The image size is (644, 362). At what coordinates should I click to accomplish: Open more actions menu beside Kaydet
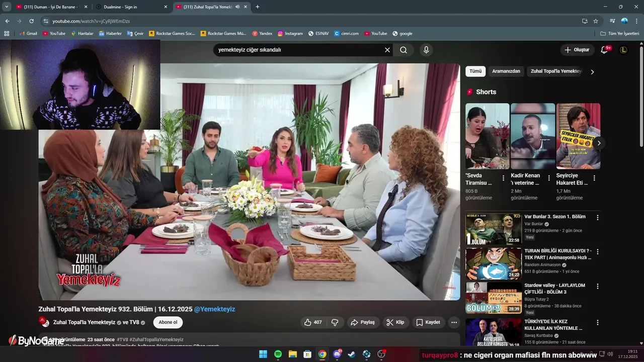pos(454,322)
